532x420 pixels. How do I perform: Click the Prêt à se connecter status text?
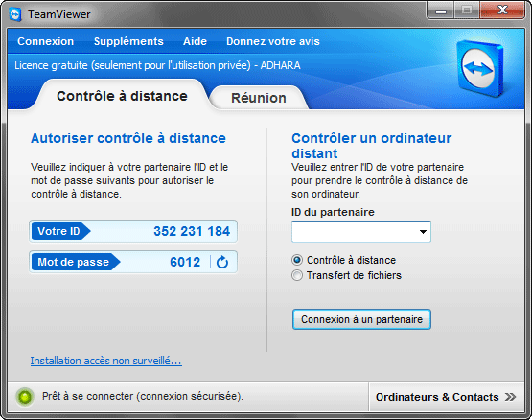143,396
